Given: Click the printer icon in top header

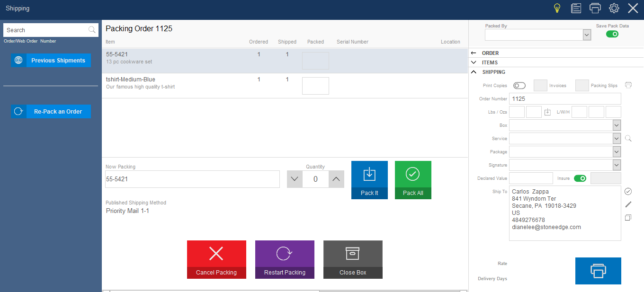Looking at the screenshot, I should [595, 8].
